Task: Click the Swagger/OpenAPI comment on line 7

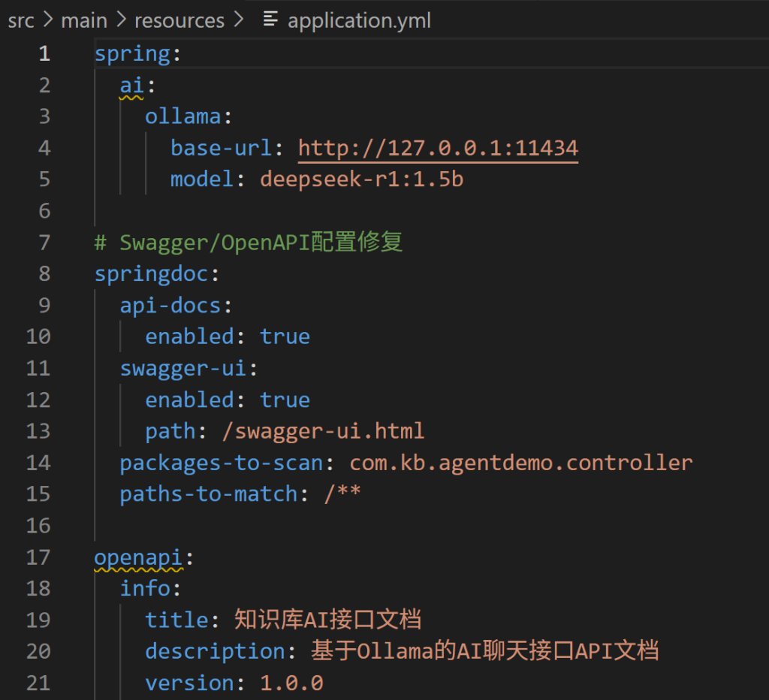Action: tap(248, 243)
